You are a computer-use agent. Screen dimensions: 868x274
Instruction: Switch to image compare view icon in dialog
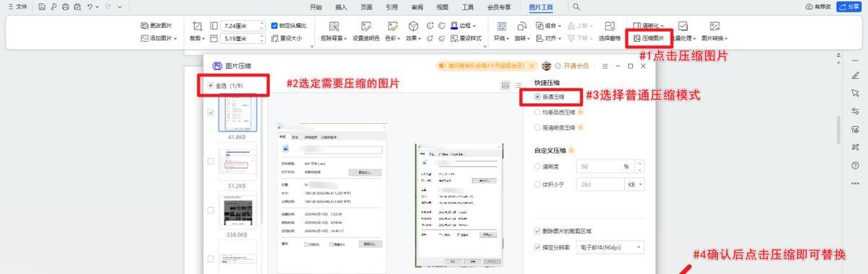click(505, 85)
